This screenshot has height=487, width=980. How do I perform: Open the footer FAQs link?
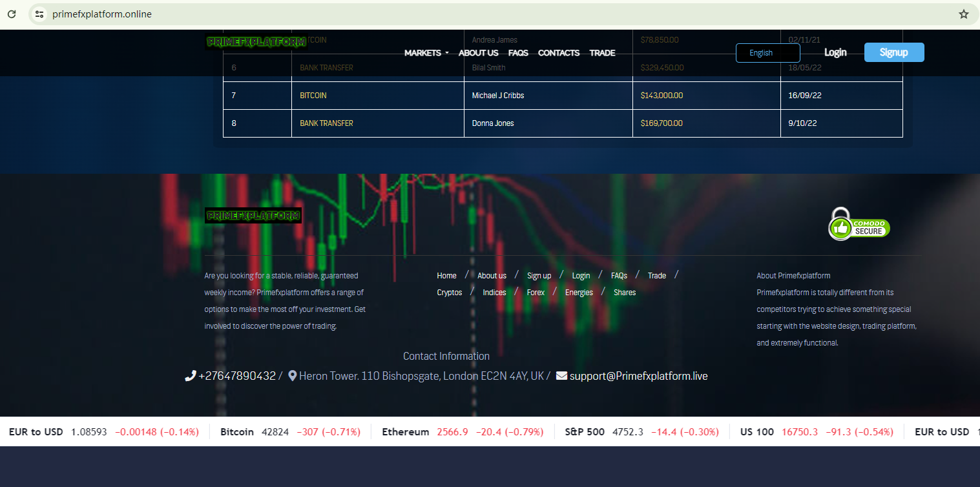tap(619, 276)
